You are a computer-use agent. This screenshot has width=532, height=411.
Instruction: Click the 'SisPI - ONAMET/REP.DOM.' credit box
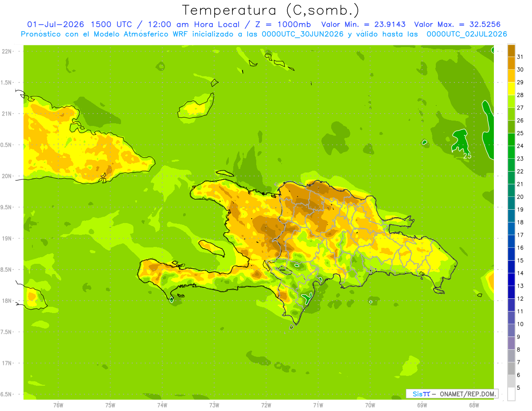click(x=452, y=394)
